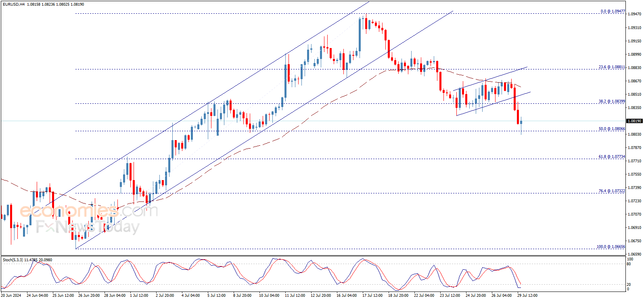Screen dimensions: 644x300
Task: Click the '4 Jul 04:00' time axis label
Action: (x=191, y=296)
